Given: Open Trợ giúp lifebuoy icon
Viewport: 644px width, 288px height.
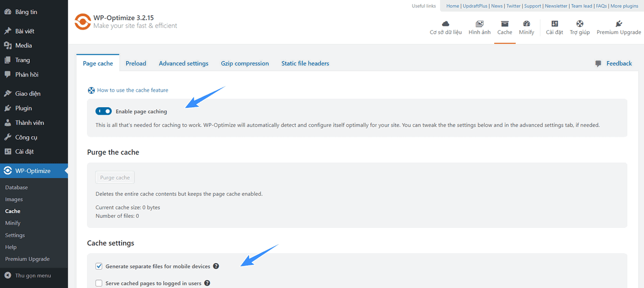Looking at the screenshot, I should [580, 24].
